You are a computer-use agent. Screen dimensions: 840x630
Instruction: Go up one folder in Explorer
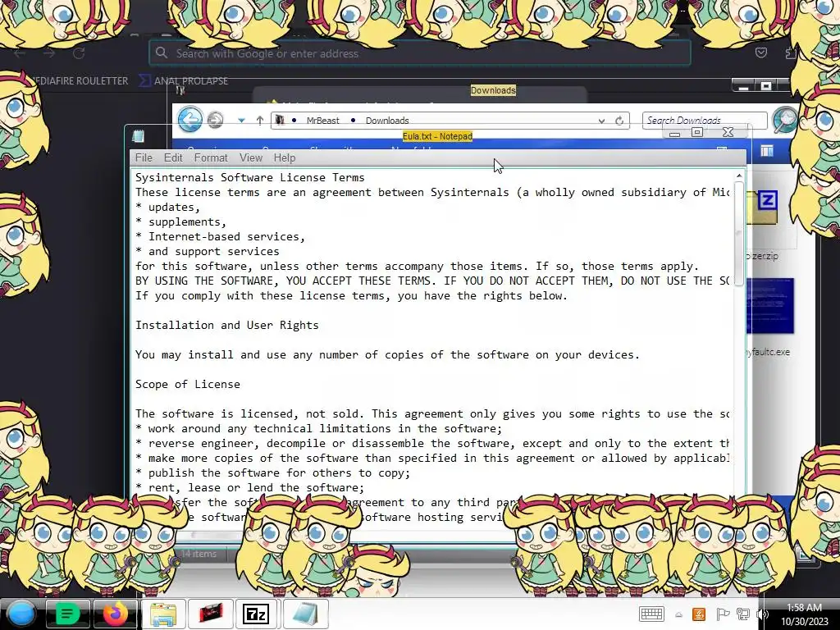(x=260, y=121)
